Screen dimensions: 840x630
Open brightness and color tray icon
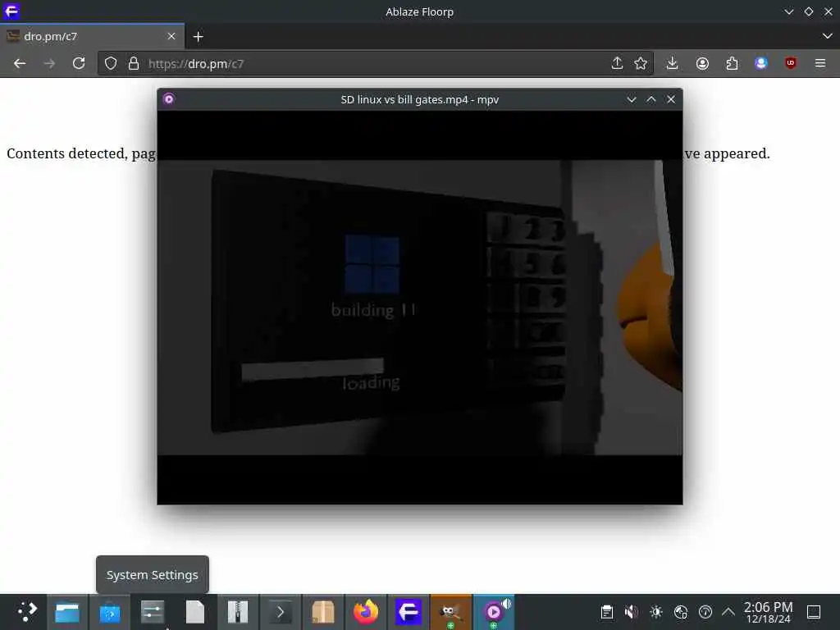pos(655,612)
